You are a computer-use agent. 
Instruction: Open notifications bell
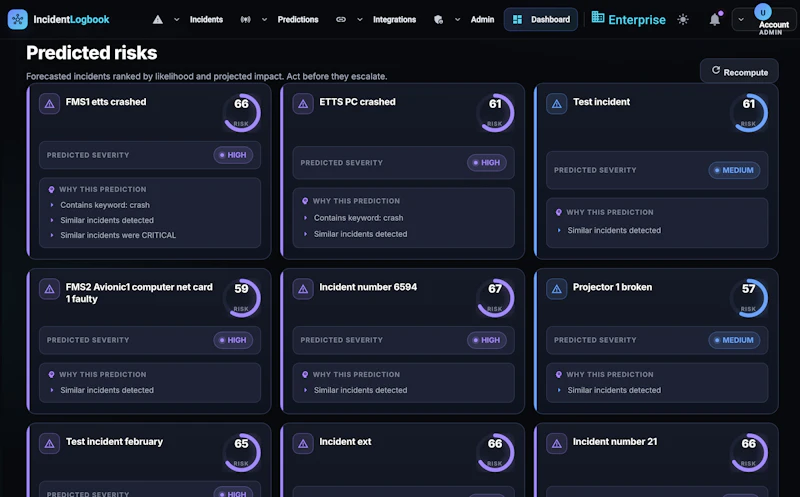pyautogui.click(x=715, y=19)
